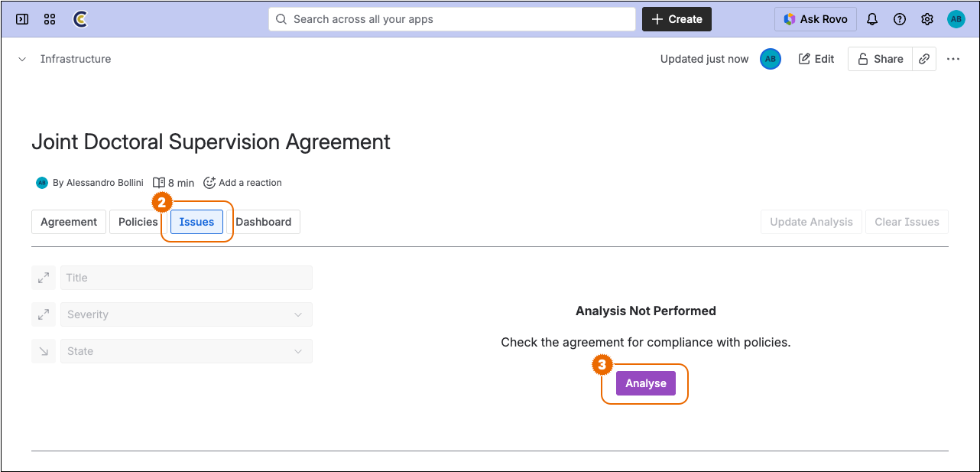This screenshot has width=980, height=472.
Task: Expand the sidebar with the collapse icon
Action: (x=21, y=19)
